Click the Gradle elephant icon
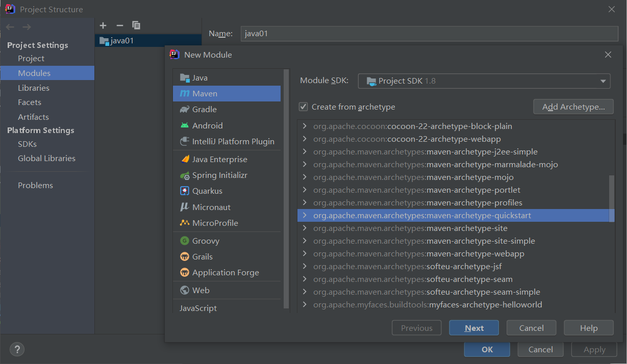 [x=184, y=109]
